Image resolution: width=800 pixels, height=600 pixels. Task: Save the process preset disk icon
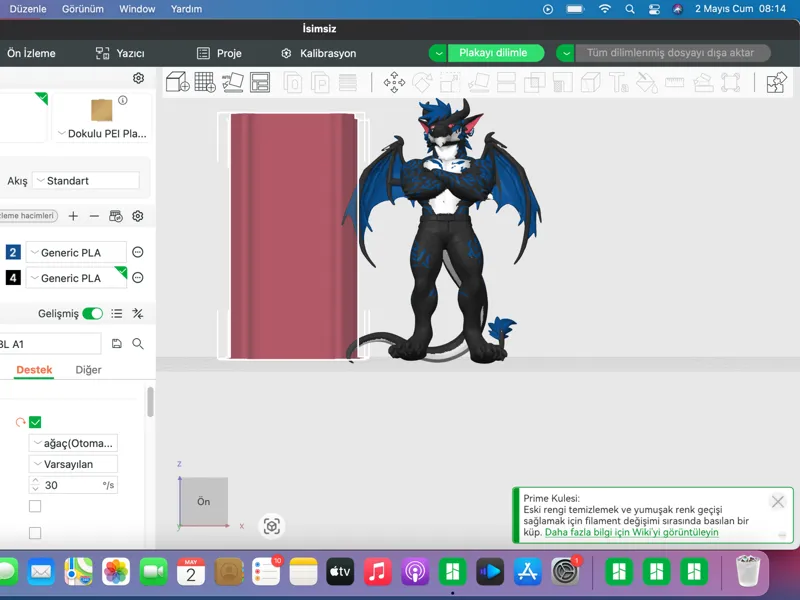point(117,343)
